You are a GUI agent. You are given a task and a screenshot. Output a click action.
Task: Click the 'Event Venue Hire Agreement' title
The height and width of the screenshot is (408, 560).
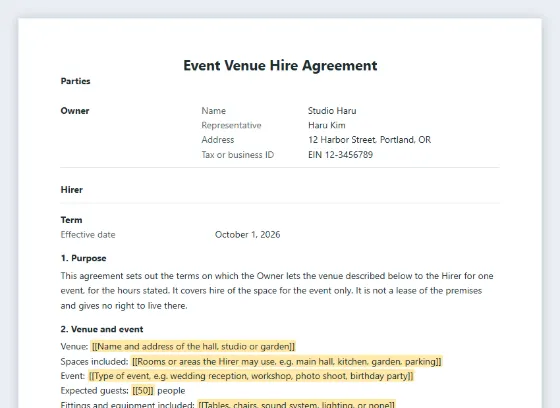pos(280,66)
